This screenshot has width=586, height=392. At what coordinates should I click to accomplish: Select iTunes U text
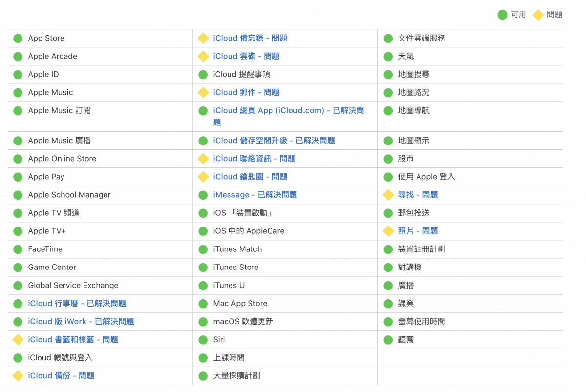pos(229,285)
